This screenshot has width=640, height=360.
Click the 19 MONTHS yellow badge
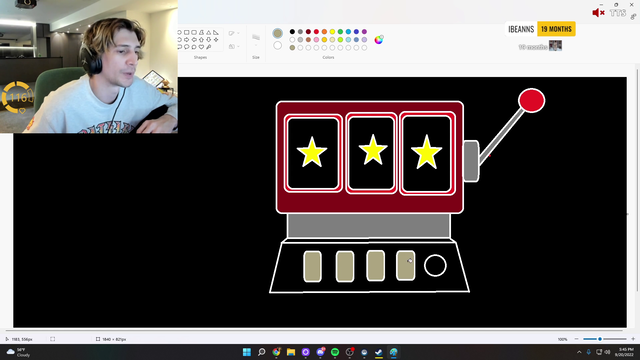coord(556,29)
